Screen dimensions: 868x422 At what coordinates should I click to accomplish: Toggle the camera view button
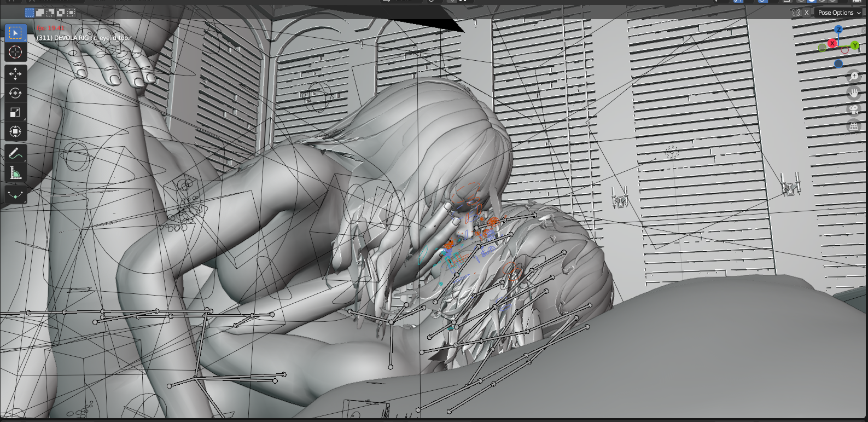853,109
